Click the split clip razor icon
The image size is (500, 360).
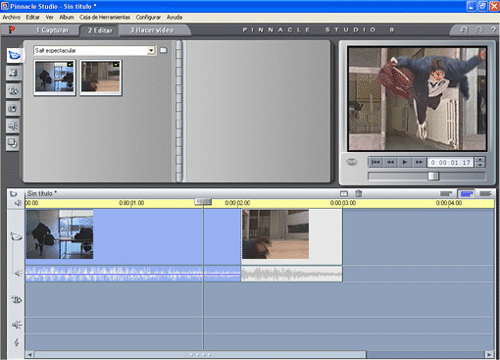click(x=344, y=193)
